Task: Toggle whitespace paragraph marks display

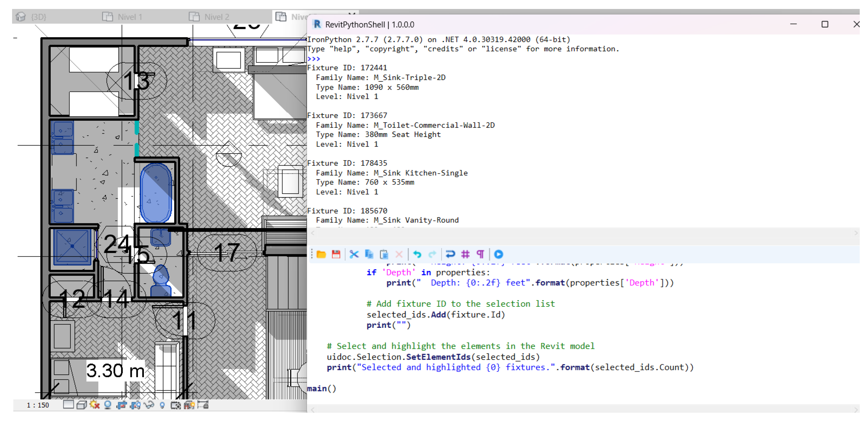Action: click(x=480, y=255)
